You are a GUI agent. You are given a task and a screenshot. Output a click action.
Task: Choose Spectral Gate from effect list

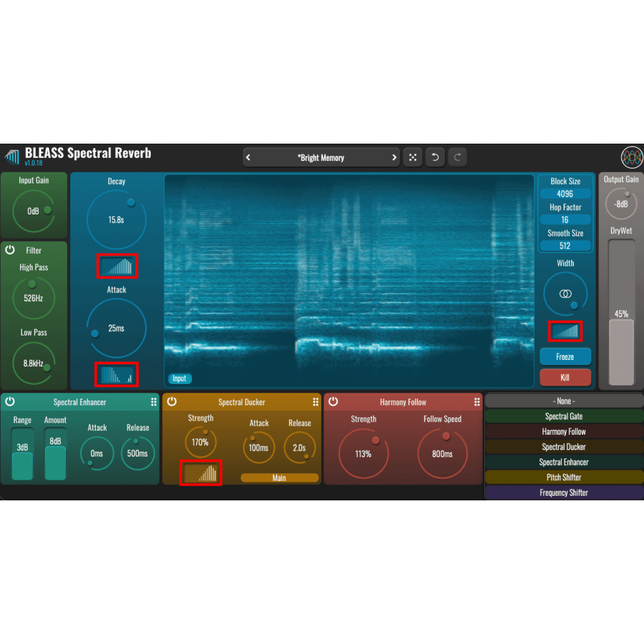click(564, 416)
